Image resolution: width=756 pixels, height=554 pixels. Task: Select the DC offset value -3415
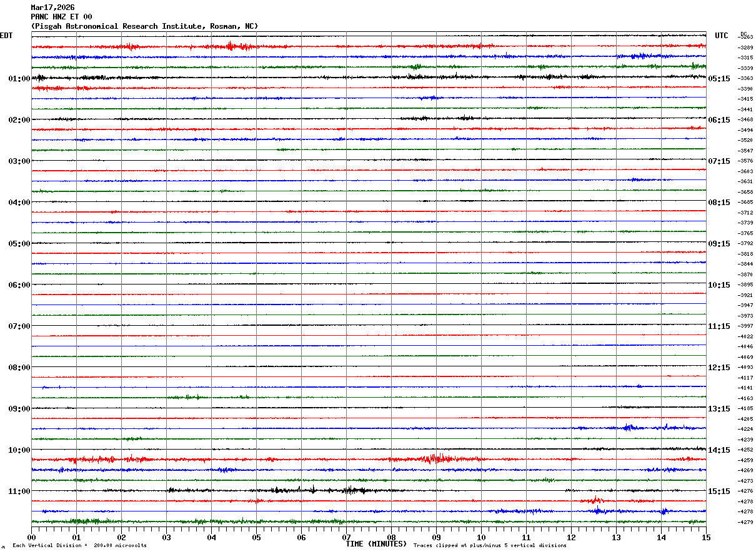745,99
